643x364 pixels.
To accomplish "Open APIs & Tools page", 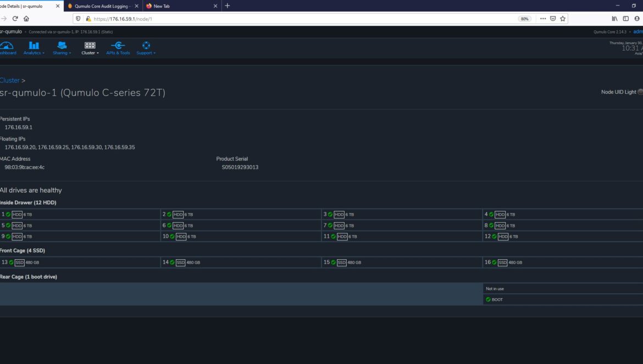I will [x=118, y=48].
